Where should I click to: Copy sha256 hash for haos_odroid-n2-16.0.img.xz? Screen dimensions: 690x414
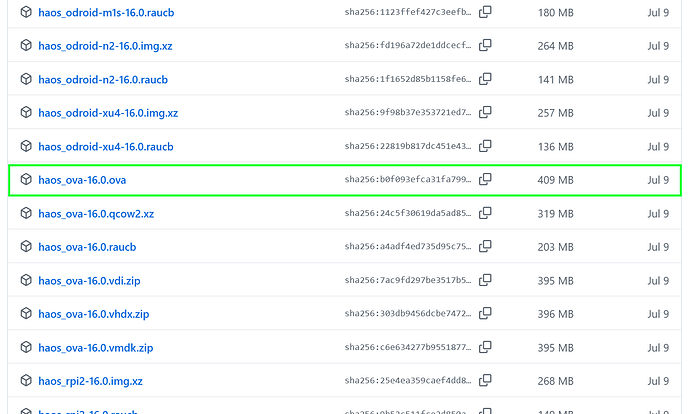(485, 45)
